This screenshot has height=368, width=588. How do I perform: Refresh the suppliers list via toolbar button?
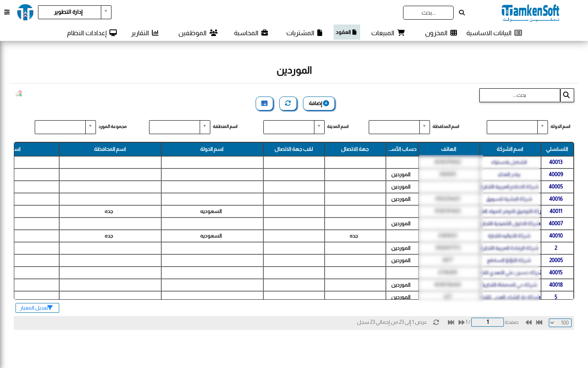pyautogui.click(x=288, y=103)
